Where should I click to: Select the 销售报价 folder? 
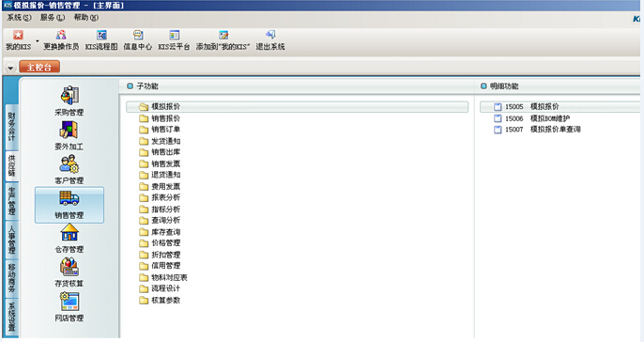[x=160, y=118]
